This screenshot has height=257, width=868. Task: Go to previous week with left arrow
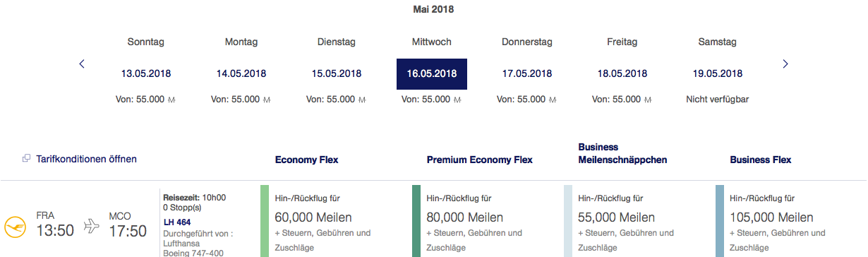point(82,64)
